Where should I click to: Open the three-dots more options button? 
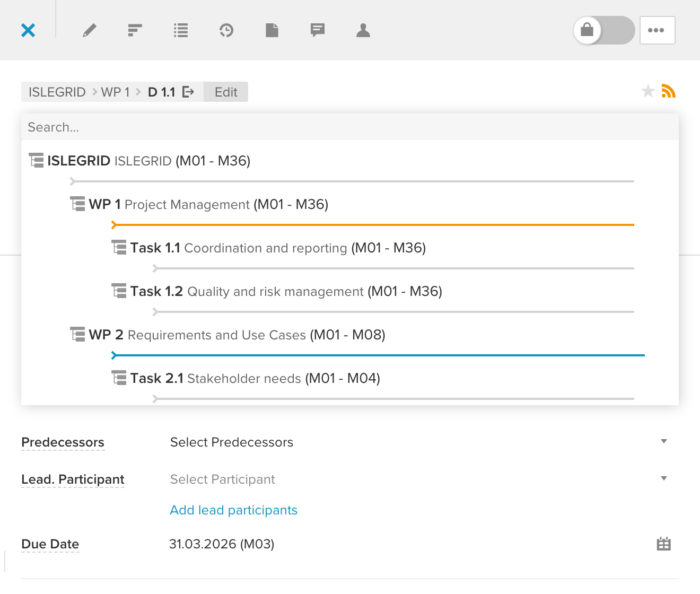(x=658, y=30)
